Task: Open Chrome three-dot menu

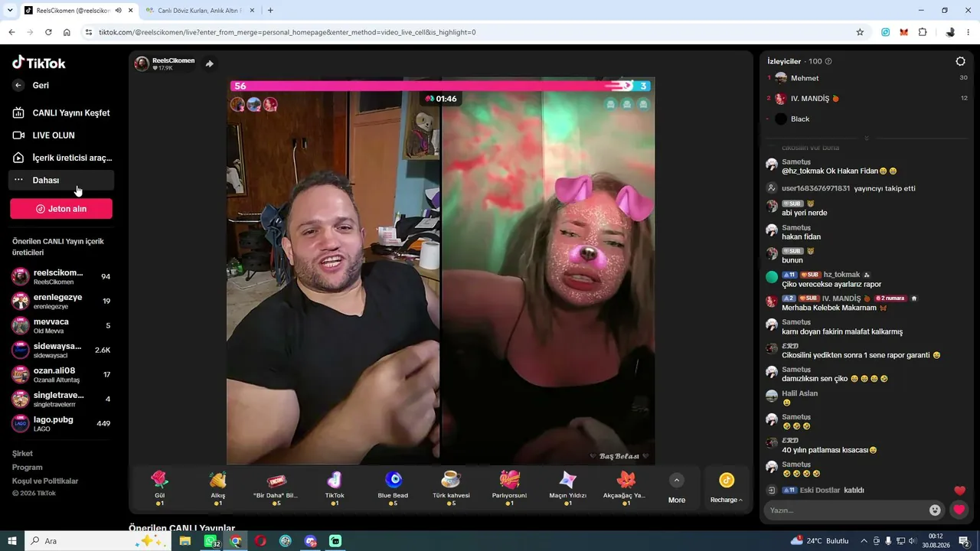Action: [969, 32]
